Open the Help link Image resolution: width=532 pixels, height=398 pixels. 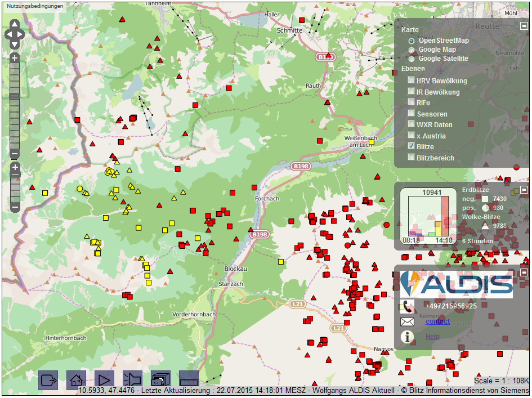click(432, 337)
